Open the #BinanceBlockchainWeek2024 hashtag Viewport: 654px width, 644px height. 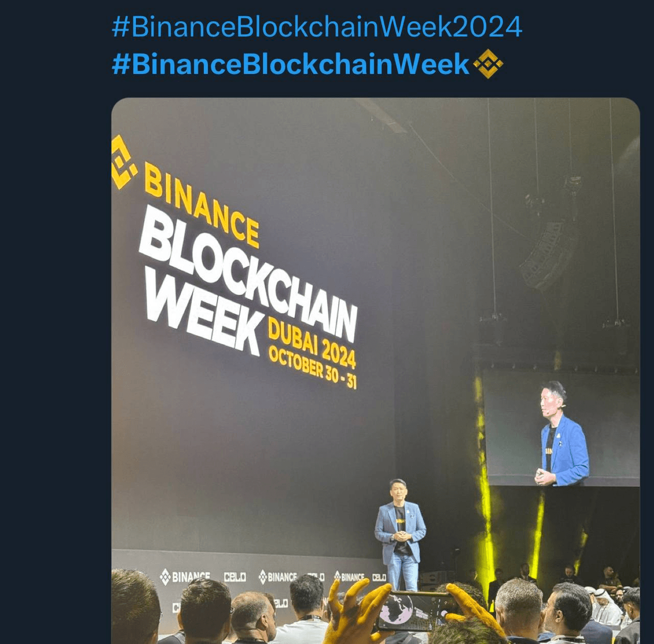point(317,27)
